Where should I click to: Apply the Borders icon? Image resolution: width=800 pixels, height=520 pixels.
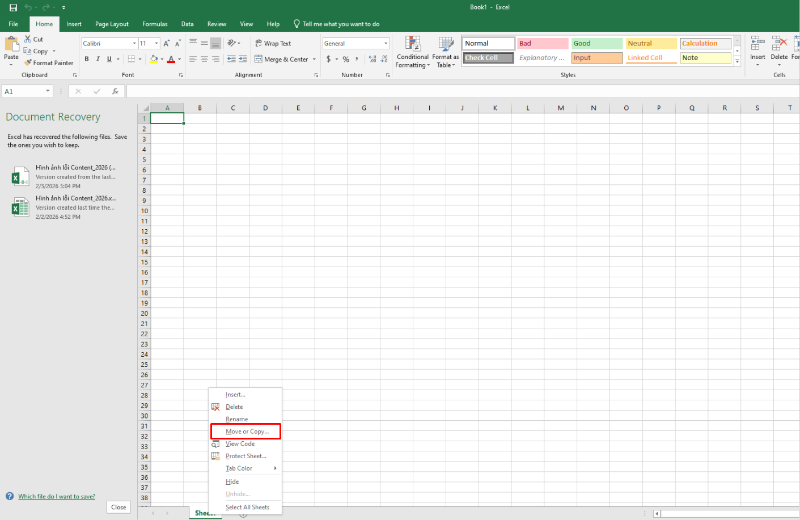coord(132,59)
